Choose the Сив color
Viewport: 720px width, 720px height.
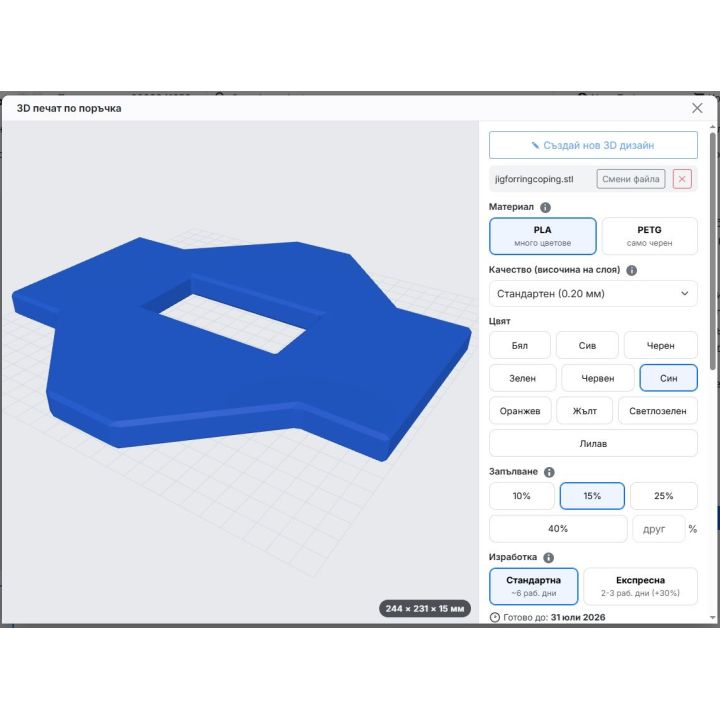[587, 345]
